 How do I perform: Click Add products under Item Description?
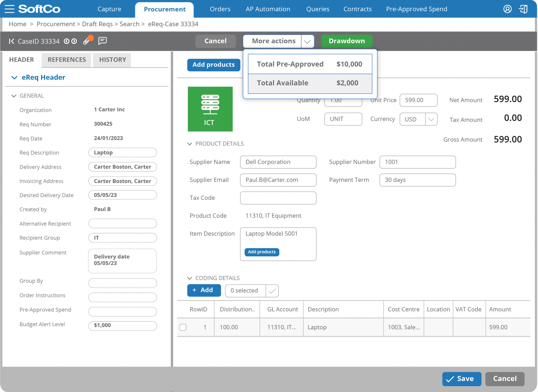click(x=261, y=252)
